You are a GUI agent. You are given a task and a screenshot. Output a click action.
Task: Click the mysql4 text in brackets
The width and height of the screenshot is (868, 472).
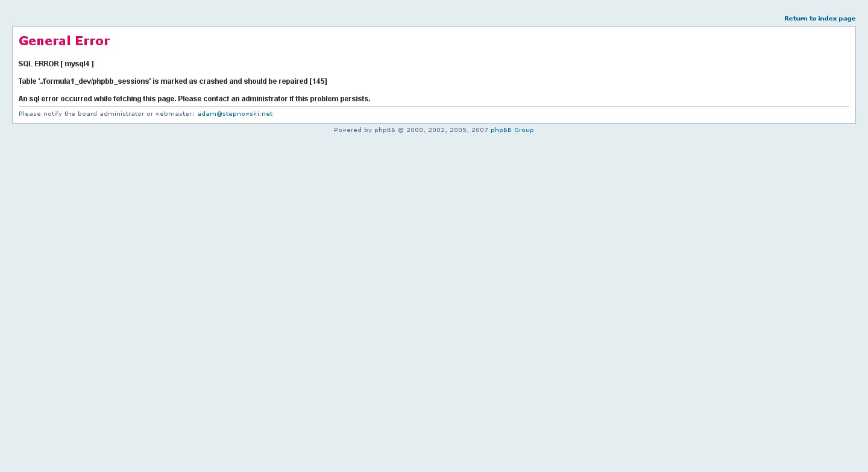click(77, 64)
